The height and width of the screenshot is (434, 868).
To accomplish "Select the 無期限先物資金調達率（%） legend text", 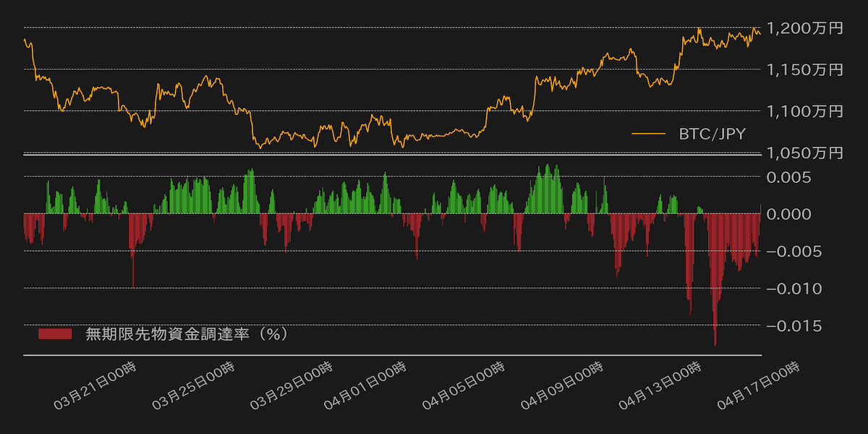I will point(187,333).
